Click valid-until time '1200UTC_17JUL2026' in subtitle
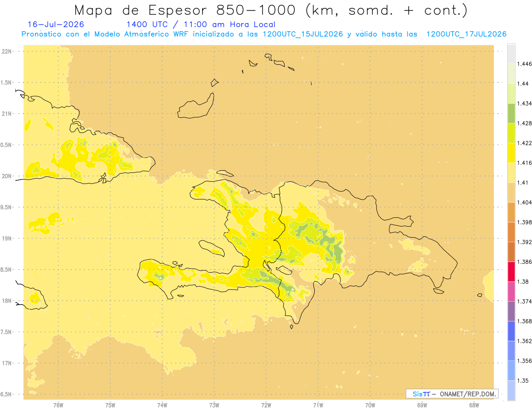The width and height of the screenshot is (532, 411). (466, 34)
